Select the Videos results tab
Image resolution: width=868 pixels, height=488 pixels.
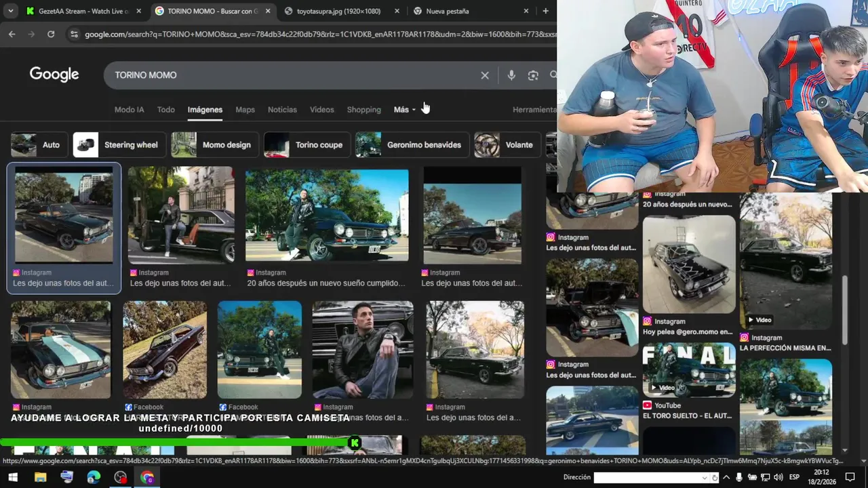tap(322, 110)
